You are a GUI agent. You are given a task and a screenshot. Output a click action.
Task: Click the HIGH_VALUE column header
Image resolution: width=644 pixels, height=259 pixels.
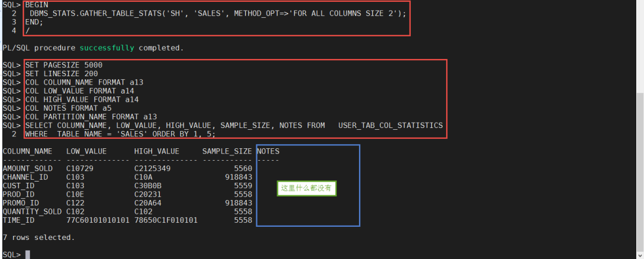point(157,151)
